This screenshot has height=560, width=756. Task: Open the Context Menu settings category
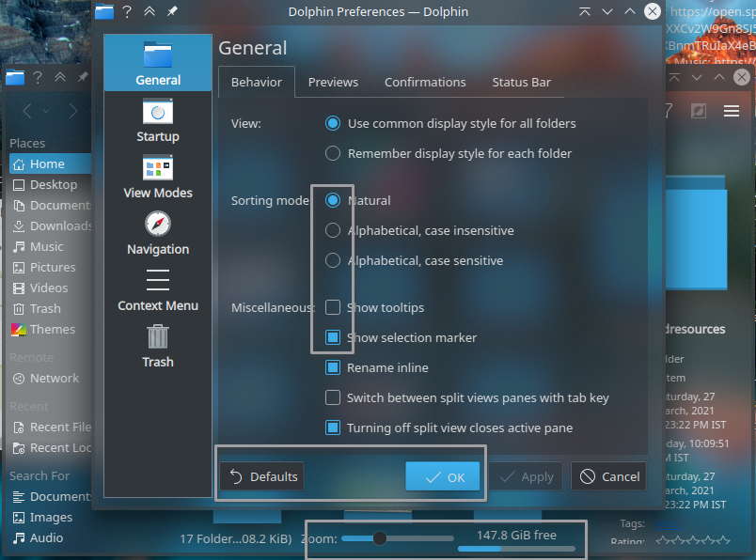click(x=158, y=289)
